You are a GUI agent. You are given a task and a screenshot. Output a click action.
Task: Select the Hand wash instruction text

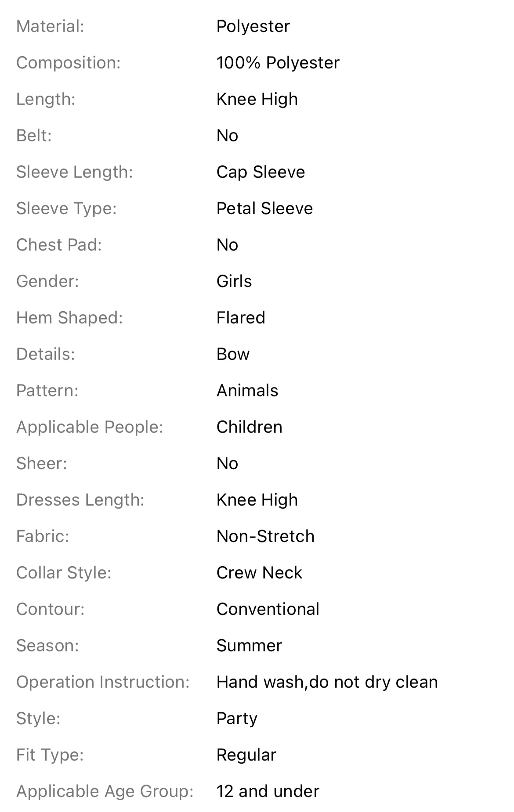point(327,682)
